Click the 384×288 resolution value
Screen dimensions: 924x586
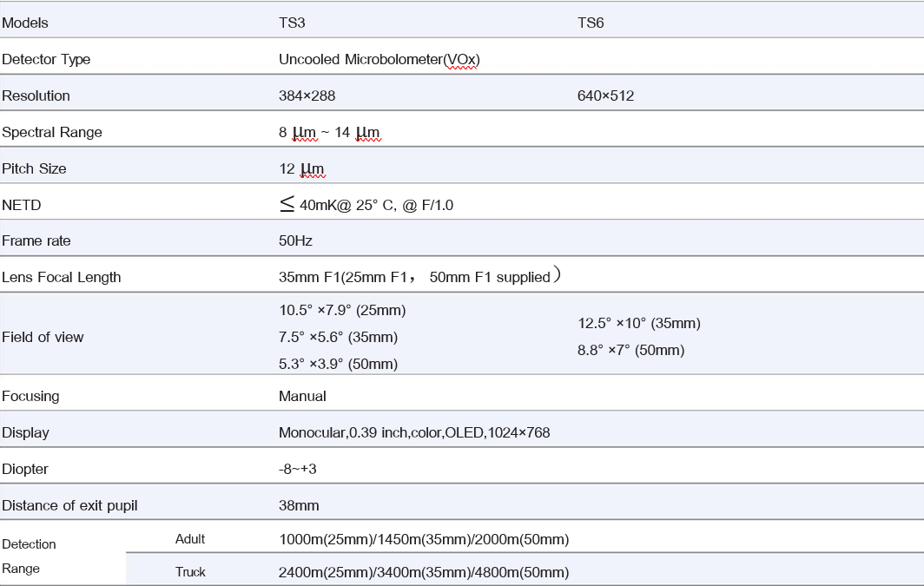pyautogui.click(x=307, y=95)
